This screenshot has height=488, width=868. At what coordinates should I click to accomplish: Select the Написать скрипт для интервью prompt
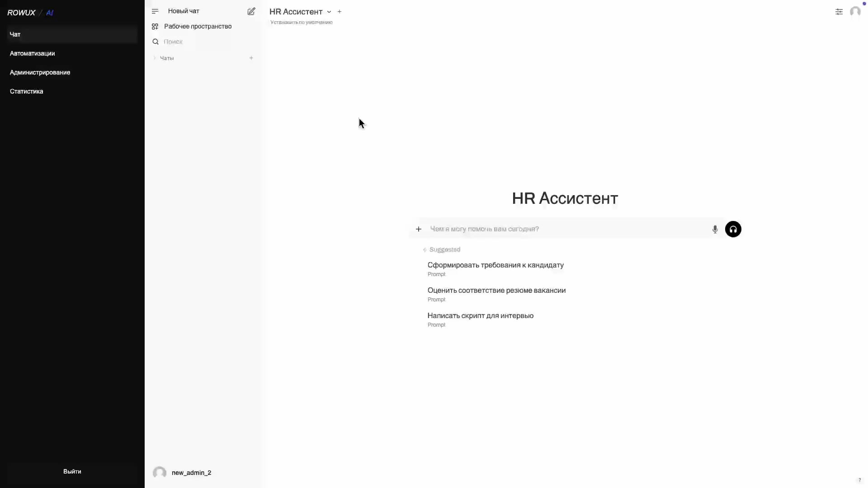[x=481, y=319]
